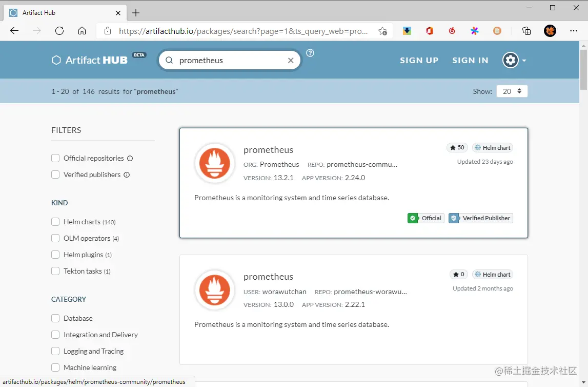Open the download manager extension icon

(x=407, y=31)
